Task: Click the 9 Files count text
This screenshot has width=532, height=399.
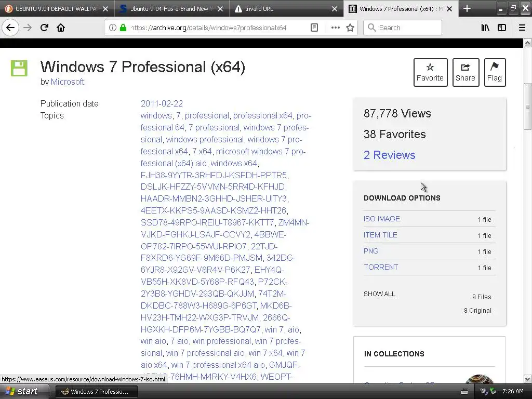Action: click(x=482, y=297)
